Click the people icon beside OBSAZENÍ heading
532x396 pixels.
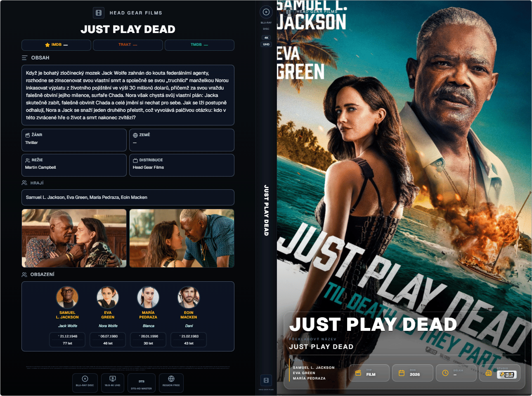click(x=24, y=274)
